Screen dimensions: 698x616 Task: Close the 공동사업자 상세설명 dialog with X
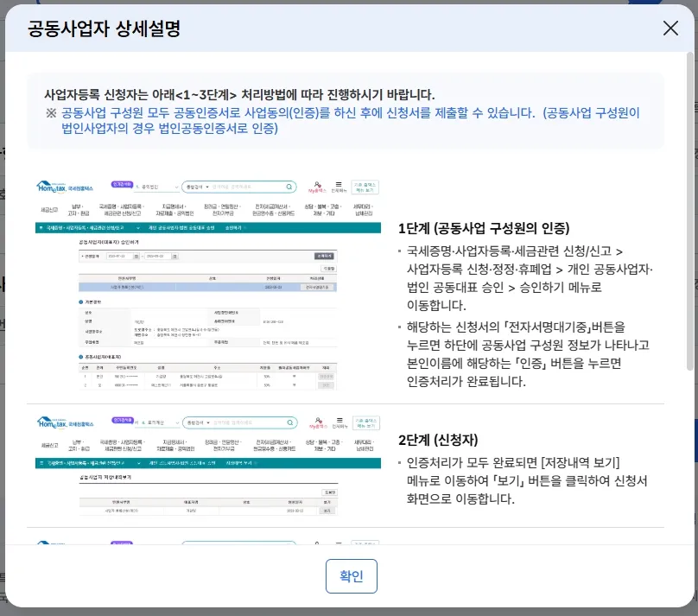point(670,28)
